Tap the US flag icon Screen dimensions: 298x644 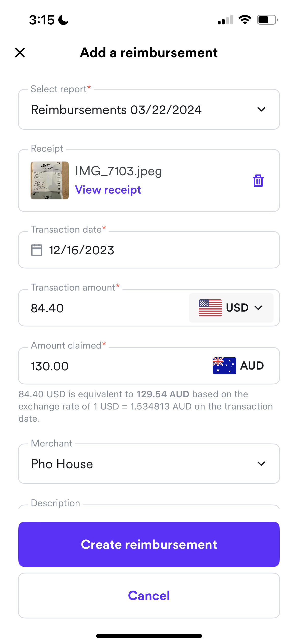tap(210, 308)
